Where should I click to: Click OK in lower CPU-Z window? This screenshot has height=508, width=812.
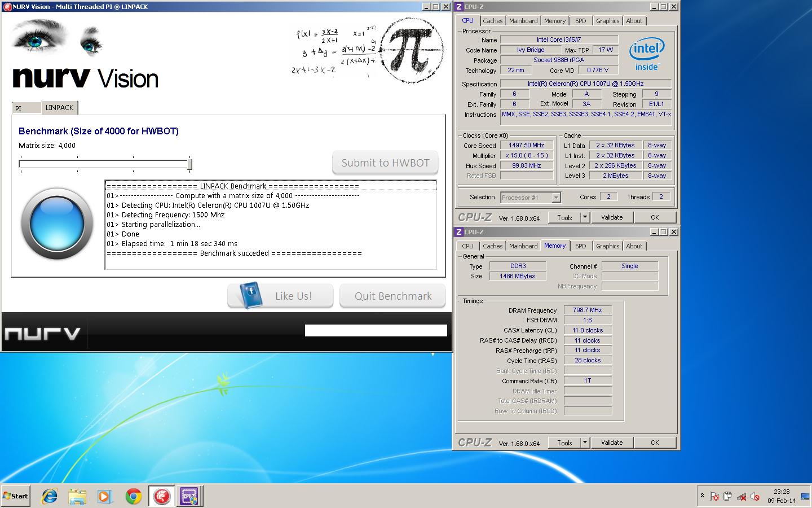655,443
